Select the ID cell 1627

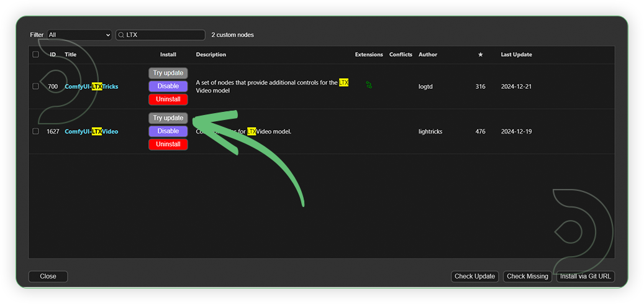tap(53, 132)
